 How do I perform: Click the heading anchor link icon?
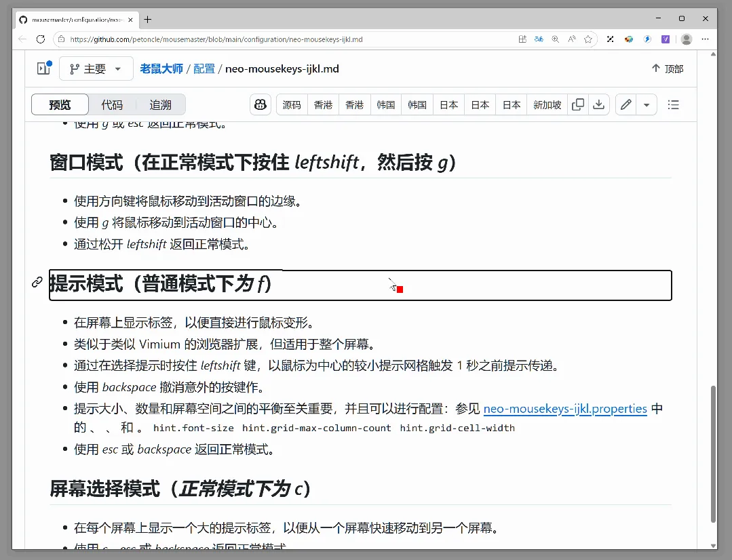point(37,282)
